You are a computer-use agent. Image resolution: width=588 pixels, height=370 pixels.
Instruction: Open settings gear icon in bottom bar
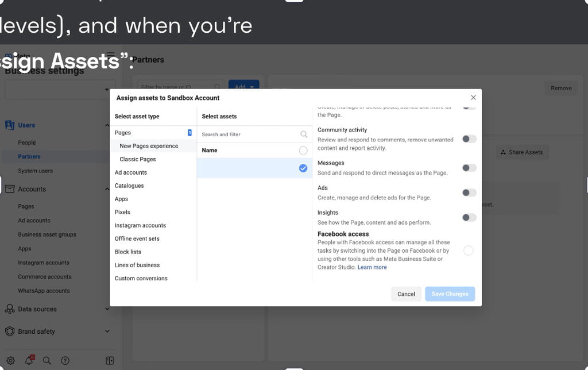(x=10, y=361)
